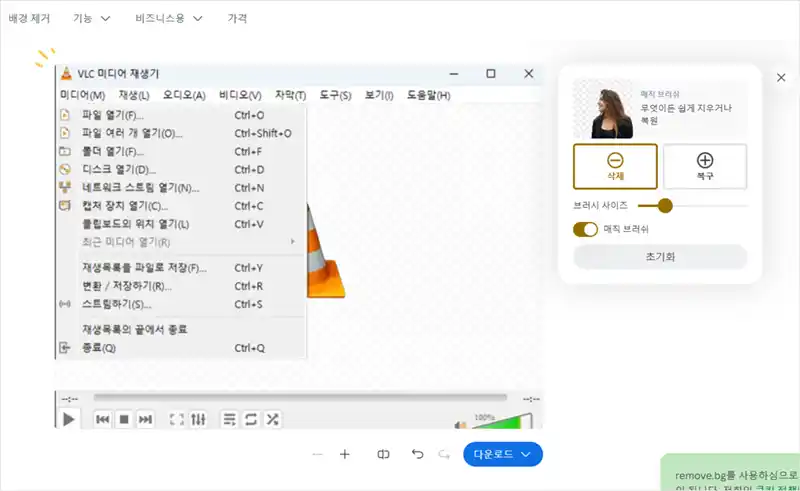Choose 변환 / 저장하기(R)... entry
The height and width of the screenshot is (491, 800).
182,286
